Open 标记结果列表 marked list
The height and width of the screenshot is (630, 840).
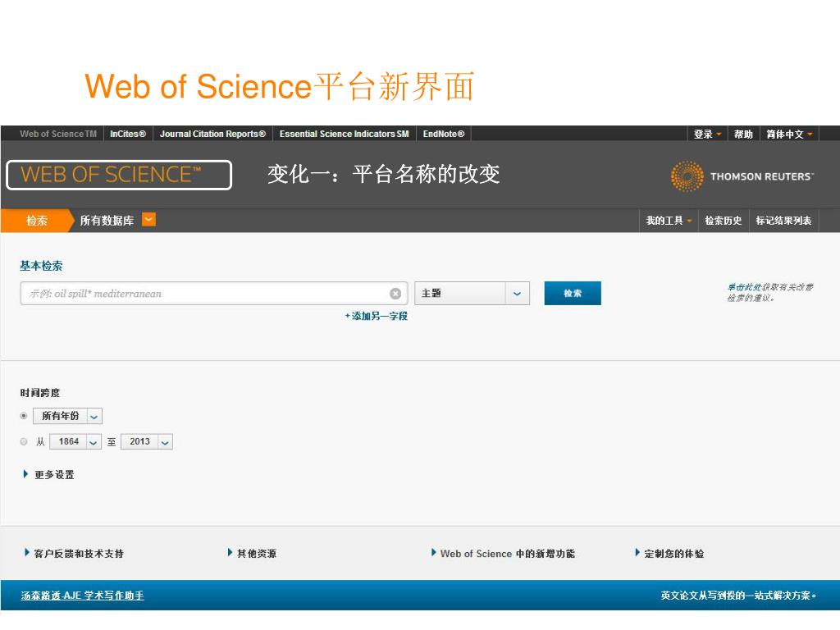pos(783,220)
